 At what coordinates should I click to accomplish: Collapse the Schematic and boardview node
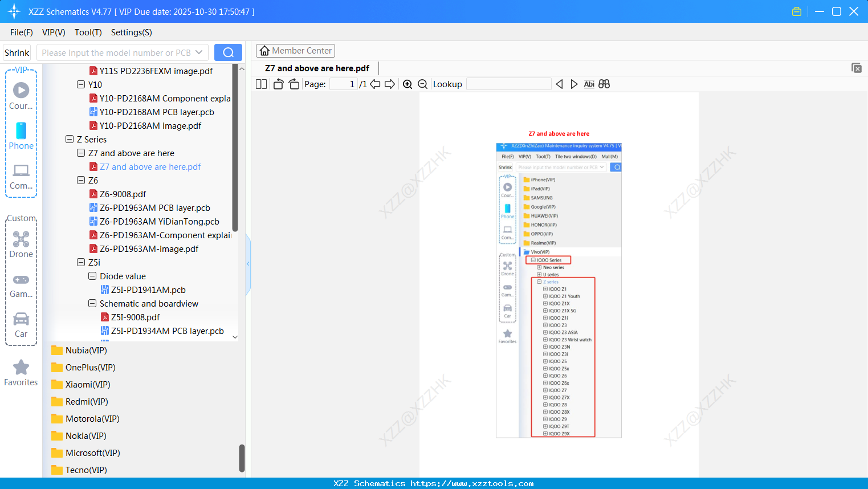[92, 303]
